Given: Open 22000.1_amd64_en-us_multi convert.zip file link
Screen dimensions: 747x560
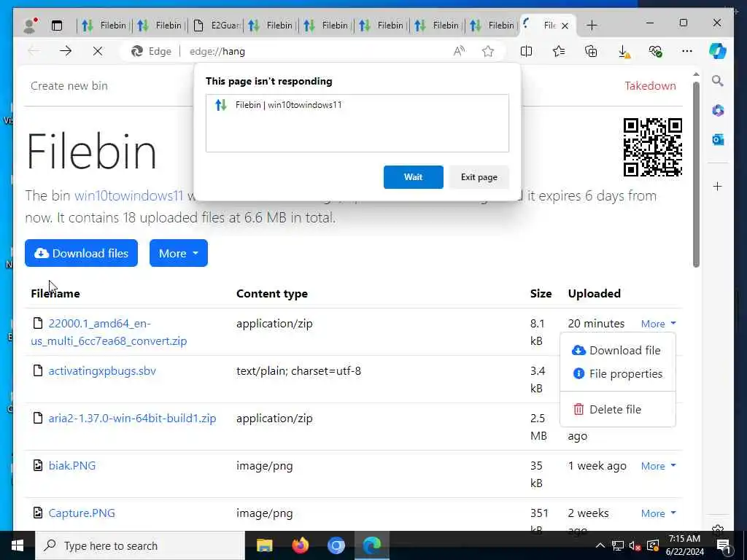Looking at the screenshot, I should pyautogui.click(x=109, y=332).
